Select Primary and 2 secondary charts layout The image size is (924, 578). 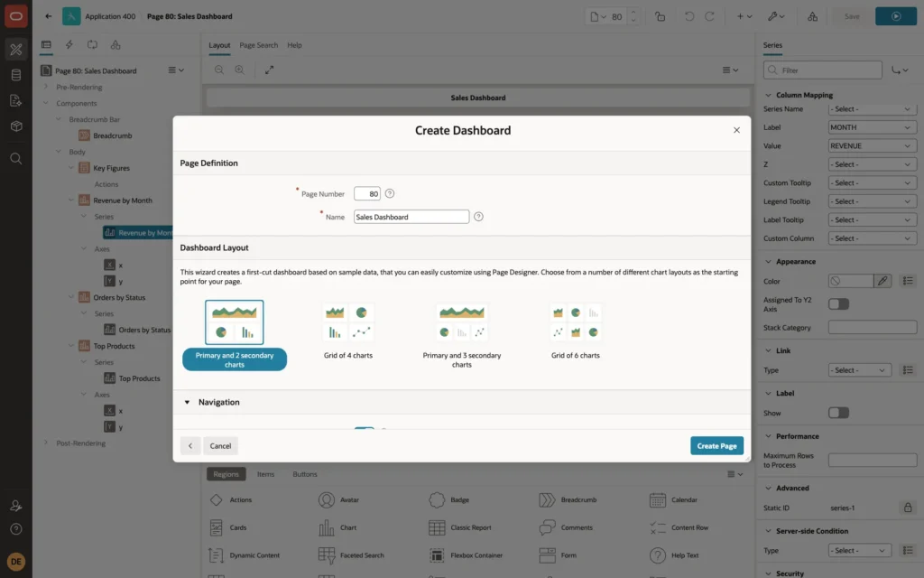(x=234, y=334)
